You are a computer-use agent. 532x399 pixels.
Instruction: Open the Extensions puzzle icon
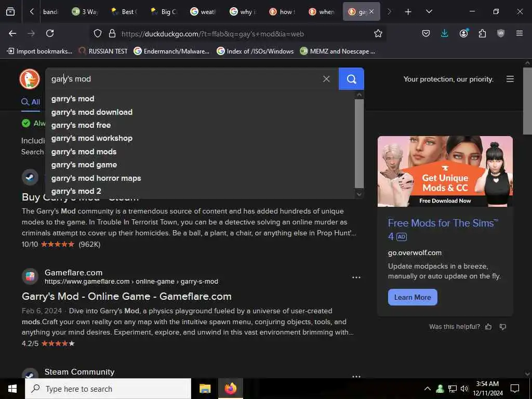coord(482,33)
